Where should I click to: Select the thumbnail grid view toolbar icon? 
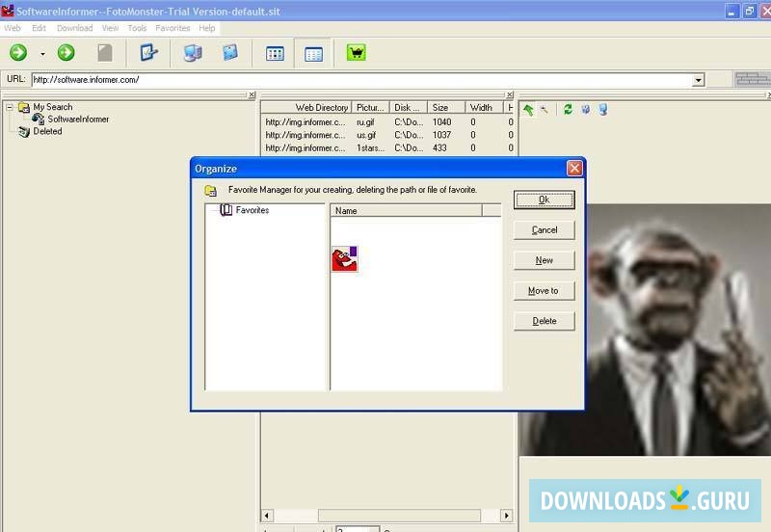[275, 53]
